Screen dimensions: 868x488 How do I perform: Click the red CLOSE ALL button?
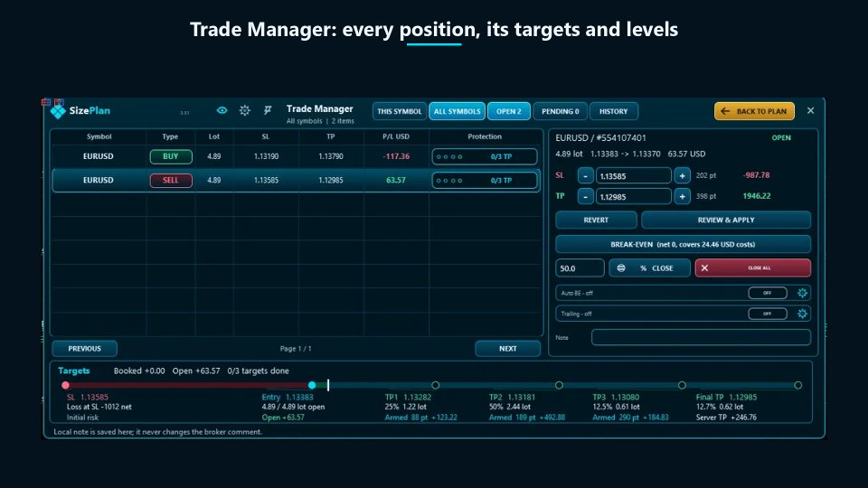point(753,267)
